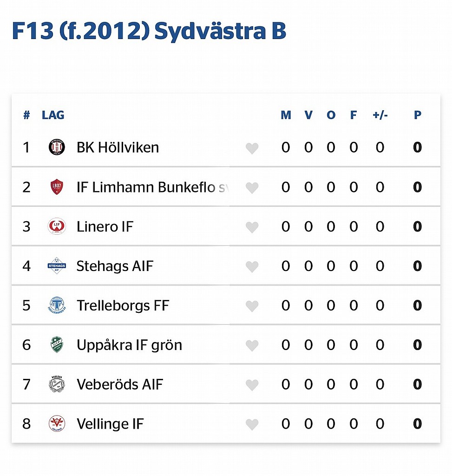Click the Veberöds AIF club crest
This screenshot has width=452, height=476.
coord(57,384)
